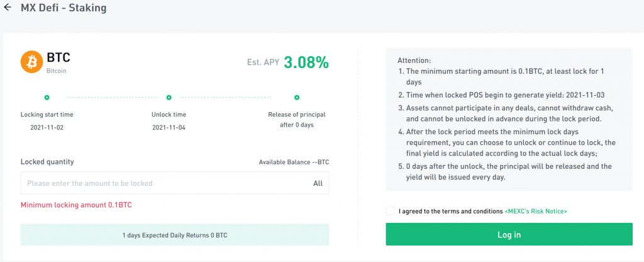Open the MEXC's Risk Notice link
Image resolution: width=644 pixels, height=262 pixels.
[536, 212]
